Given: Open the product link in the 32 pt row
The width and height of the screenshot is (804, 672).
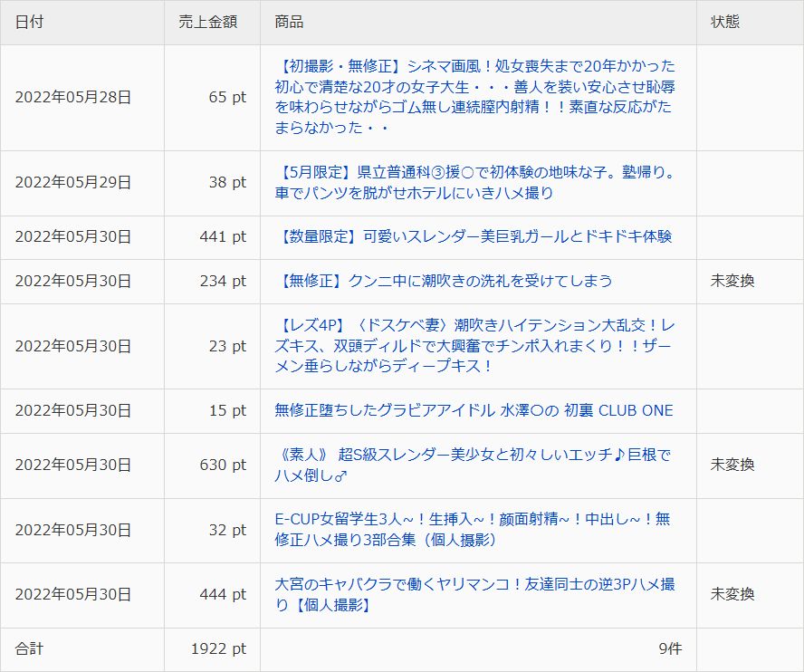Looking at the screenshot, I should [x=472, y=530].
